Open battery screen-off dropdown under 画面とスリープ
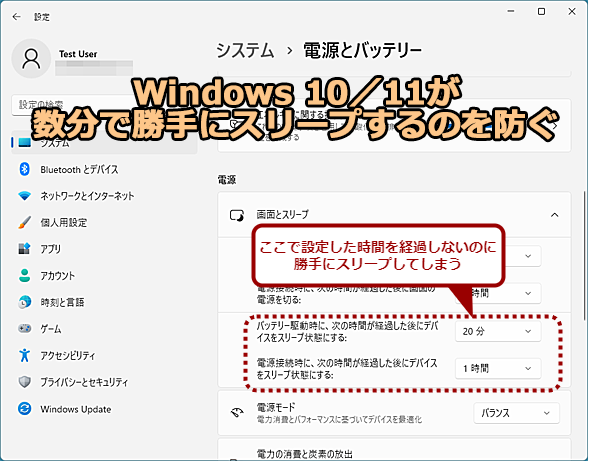 pos(523,256)
